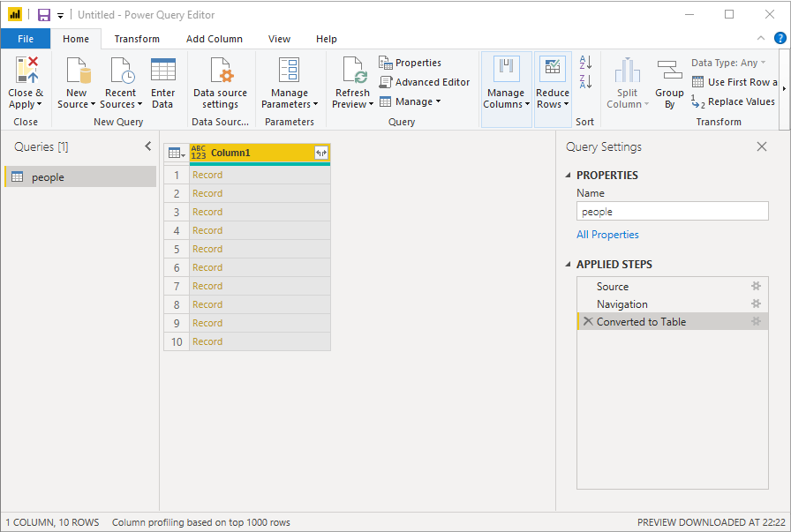Click Record in row 1
This screenshot has height=532, width=791.
click(x=207, y=175)
